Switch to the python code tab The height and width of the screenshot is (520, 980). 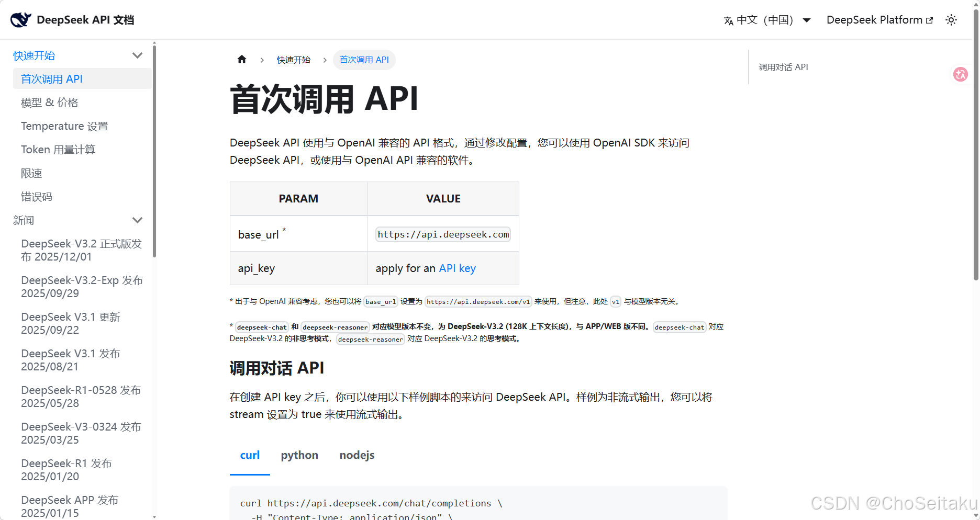pyautogui.click(x=299, y=455)
